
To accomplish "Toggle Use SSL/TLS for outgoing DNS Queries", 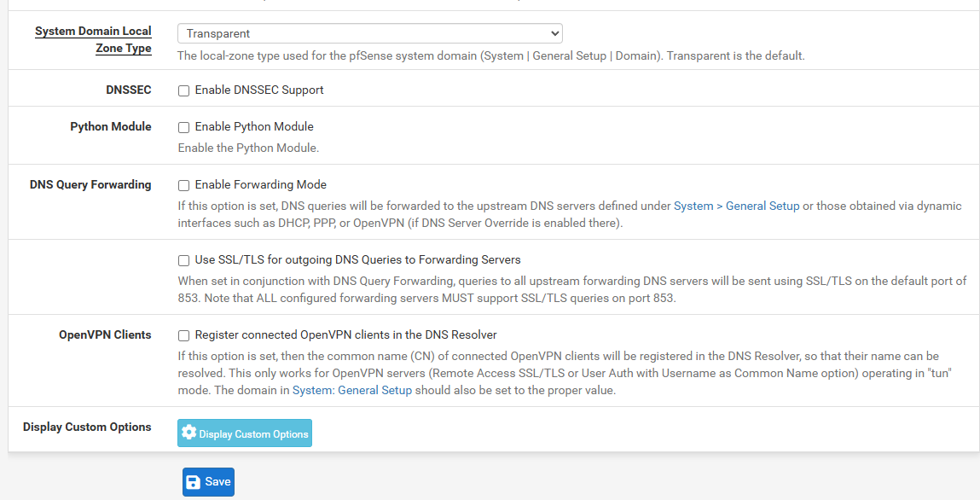I will (x=183, y=260).
